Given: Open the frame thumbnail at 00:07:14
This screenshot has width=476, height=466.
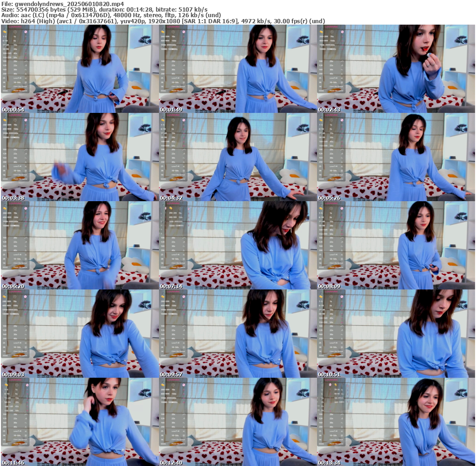Looking at the screenshot, I should tap(238, 245).
